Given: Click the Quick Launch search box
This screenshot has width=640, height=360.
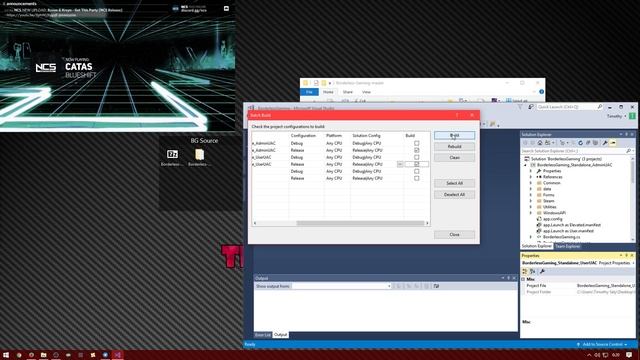Looking at the screenshot, I should (x=569, y=107).
